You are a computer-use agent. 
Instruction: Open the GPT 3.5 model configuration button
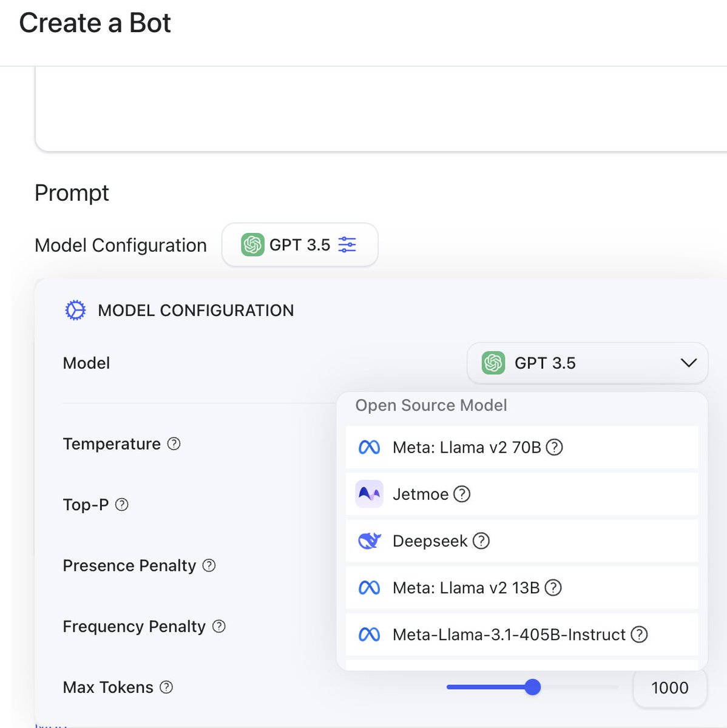pos(300,244)
